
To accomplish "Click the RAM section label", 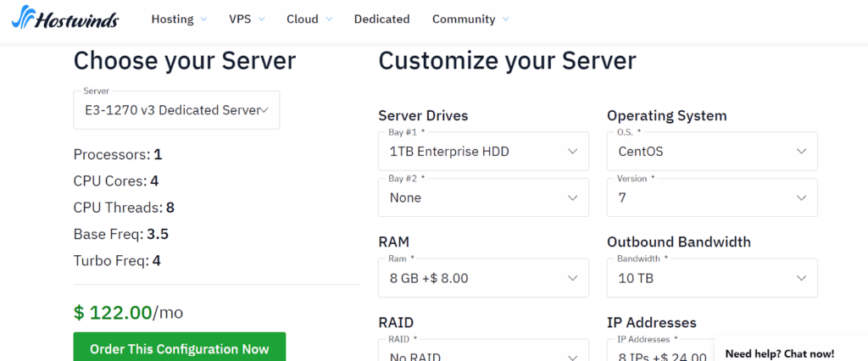I will coord(393,242).
